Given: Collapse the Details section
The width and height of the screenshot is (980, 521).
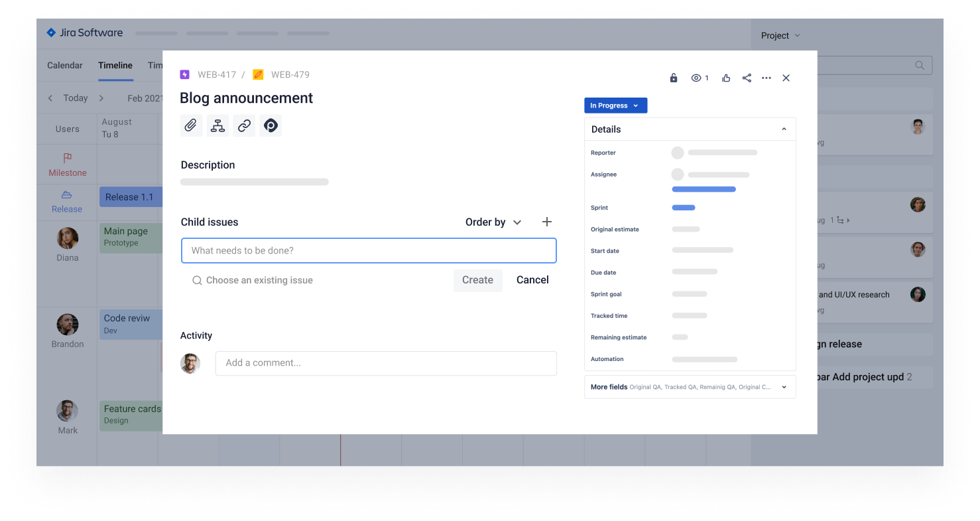Looking at the screenshot, I should [x=784, y=129].
